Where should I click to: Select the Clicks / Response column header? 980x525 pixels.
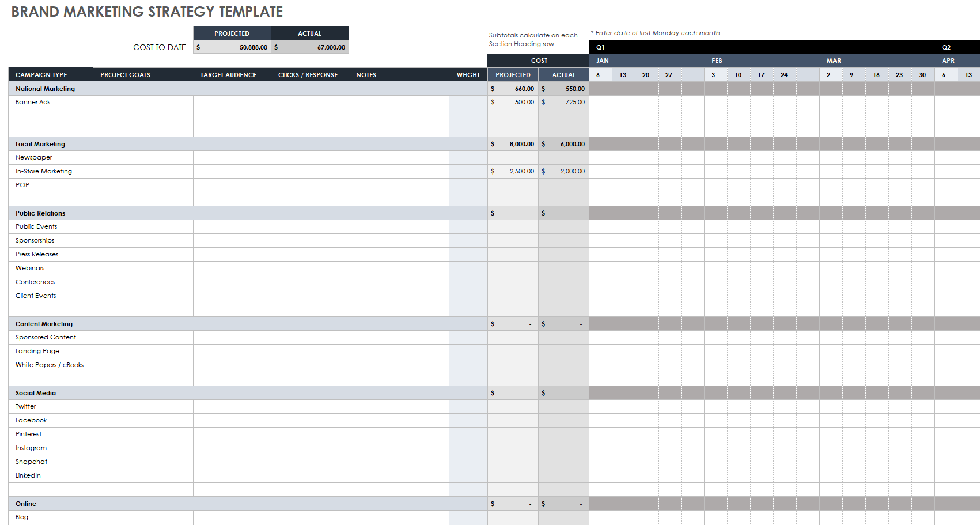(308, 75)
